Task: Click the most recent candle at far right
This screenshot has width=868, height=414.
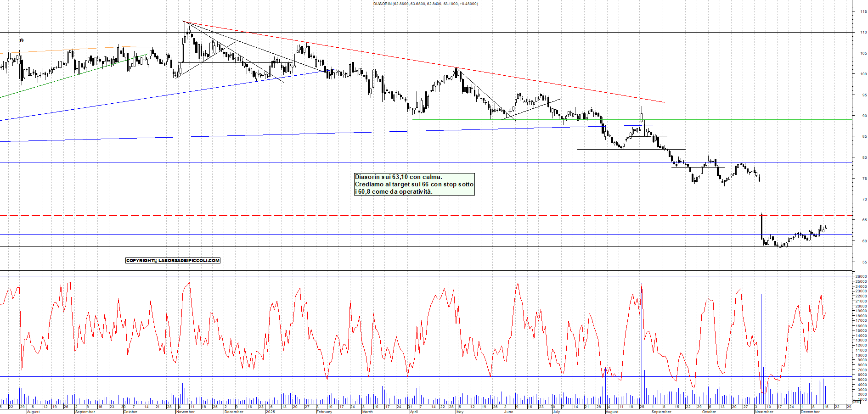Action: tap(826, 228)
